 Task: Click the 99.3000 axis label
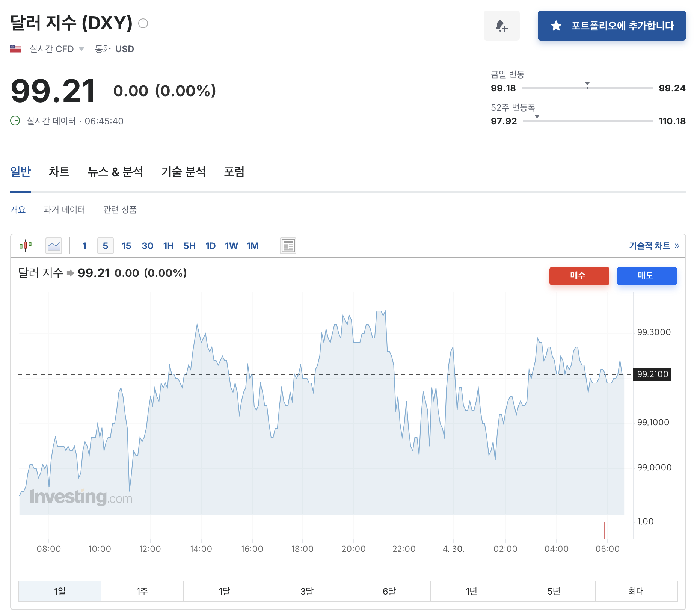(654, 332)
